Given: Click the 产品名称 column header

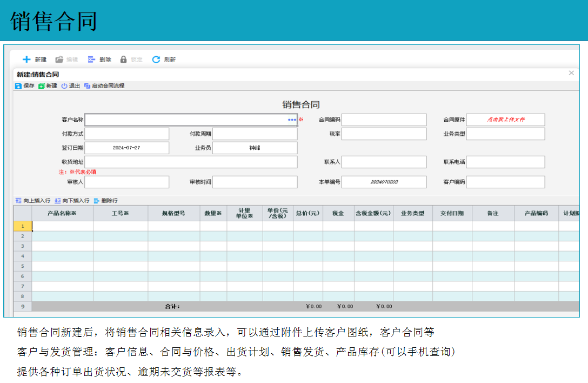Looking at the screenshot, I should tap(62, 213).
